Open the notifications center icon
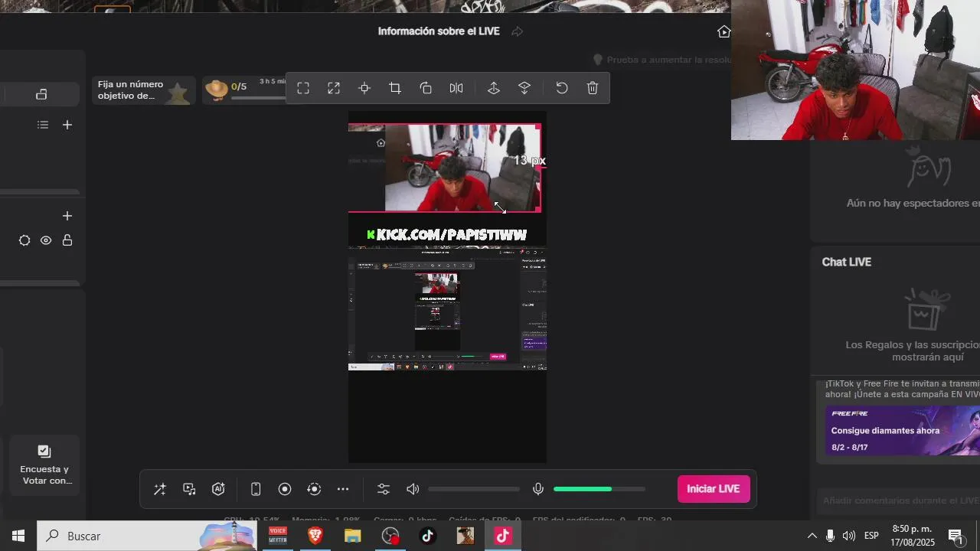Image resolution: width=980 pixels, height=551 pixels. [957, 536]
